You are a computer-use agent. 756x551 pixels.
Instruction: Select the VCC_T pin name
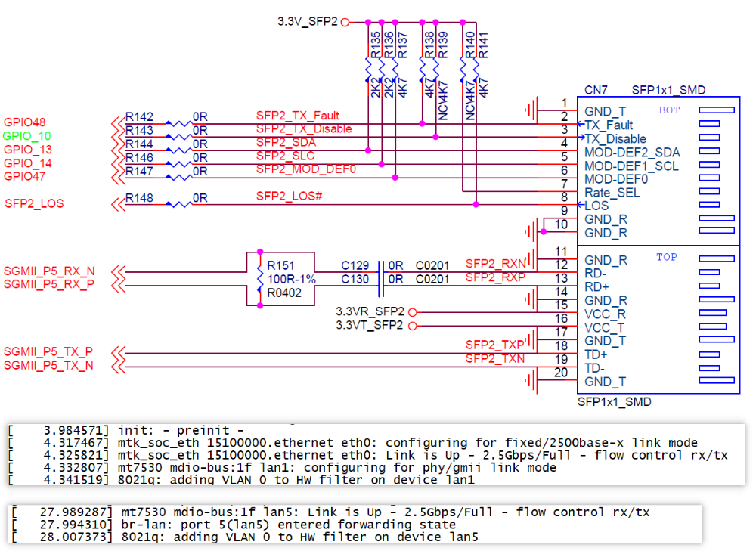[604, 328]
